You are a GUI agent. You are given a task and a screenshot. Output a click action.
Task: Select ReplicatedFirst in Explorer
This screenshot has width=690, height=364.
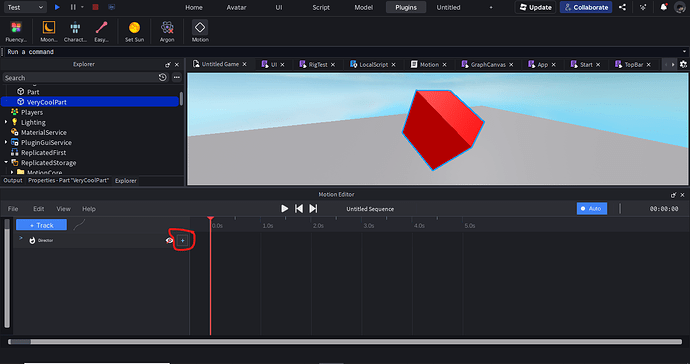point(43,153)
